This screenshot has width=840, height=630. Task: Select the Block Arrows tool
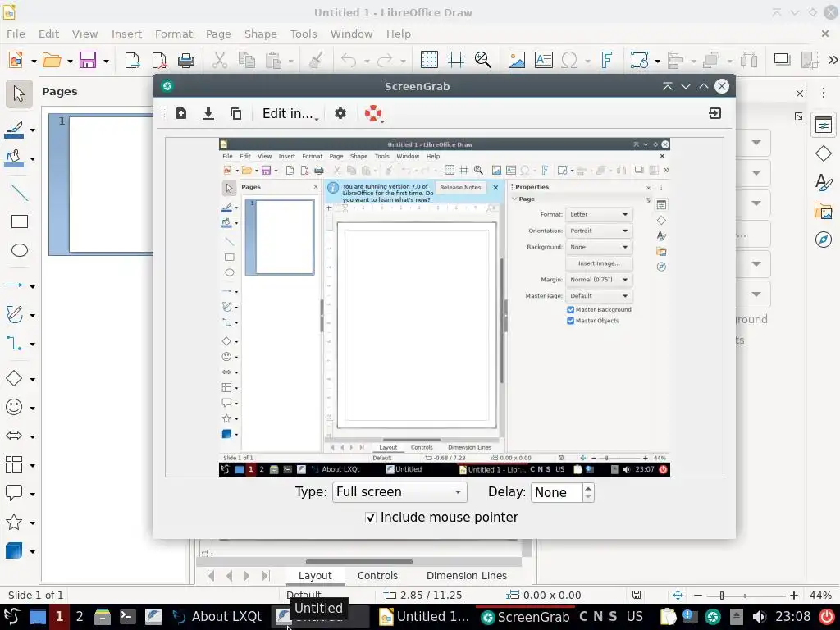point(14,436)
